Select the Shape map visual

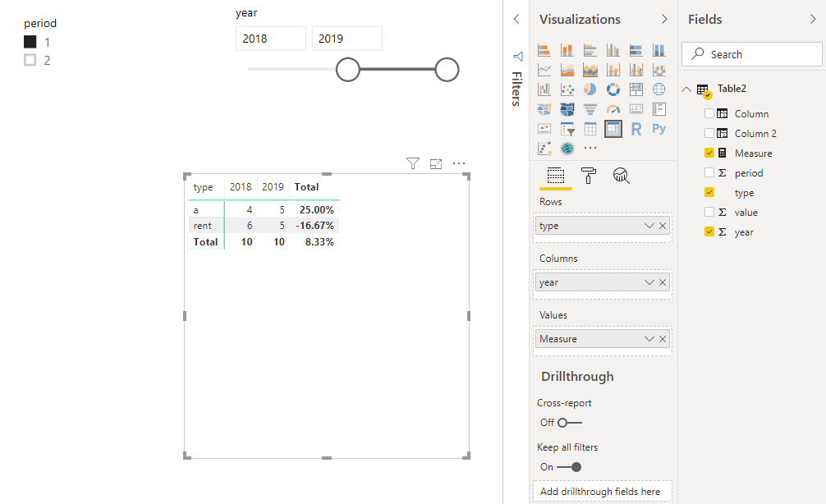pos(567,109)
